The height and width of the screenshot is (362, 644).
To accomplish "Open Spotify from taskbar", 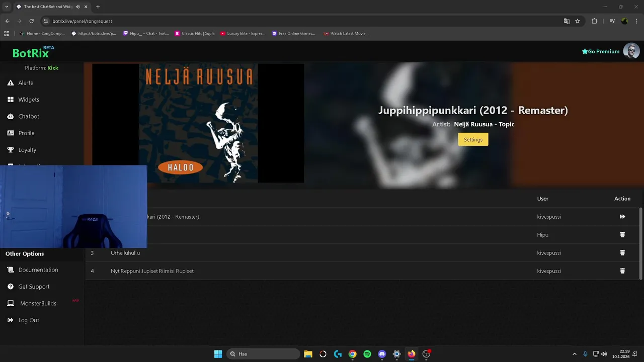I will (x=367, y=354).
